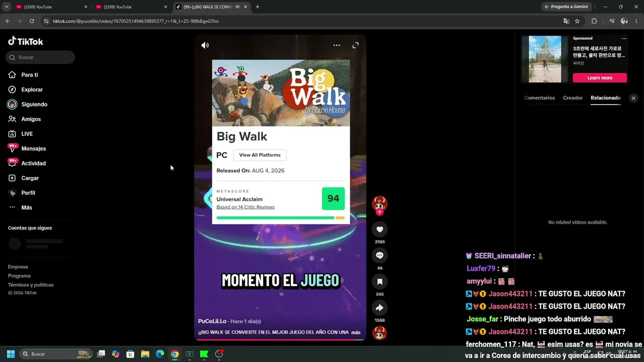Mute the TikTok video sound
This screenshot has width=644, height=362.
pos(205,45)
